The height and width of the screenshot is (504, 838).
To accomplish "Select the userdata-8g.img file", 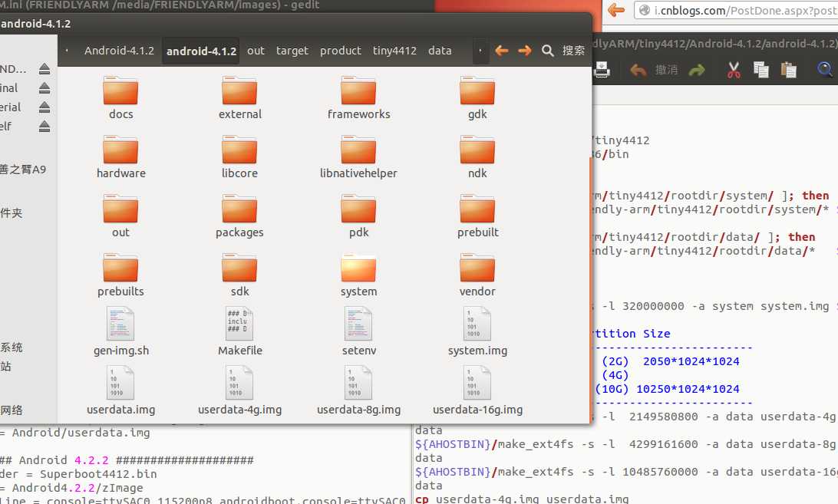I will coord(358,390).
